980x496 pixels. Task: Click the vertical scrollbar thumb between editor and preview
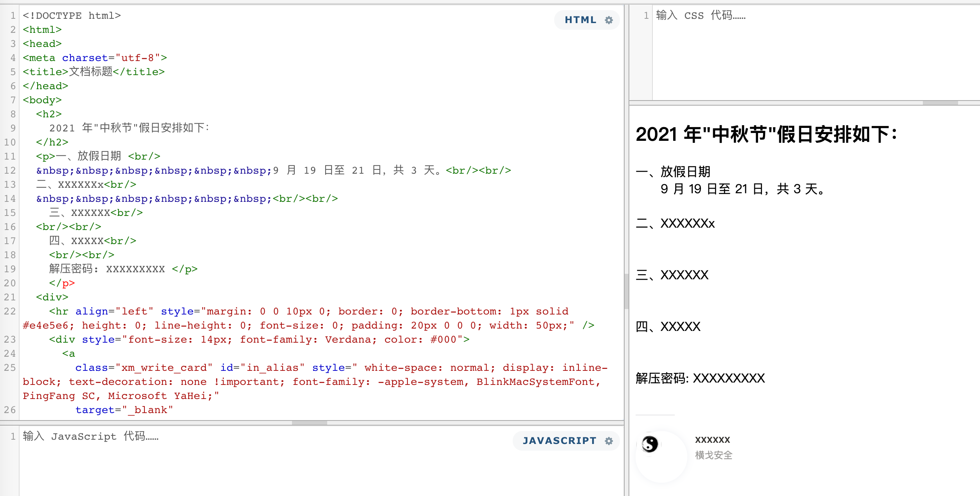tap(626, 291)
